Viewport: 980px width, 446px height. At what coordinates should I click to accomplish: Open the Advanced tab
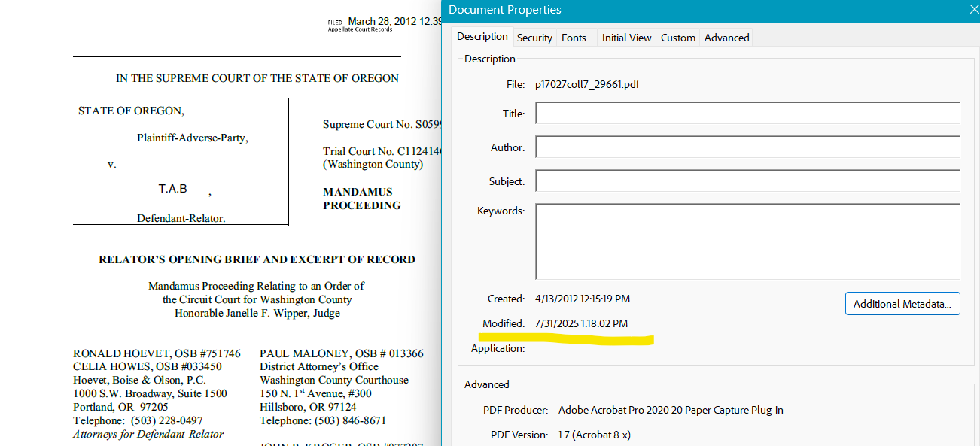click(725, 37)
